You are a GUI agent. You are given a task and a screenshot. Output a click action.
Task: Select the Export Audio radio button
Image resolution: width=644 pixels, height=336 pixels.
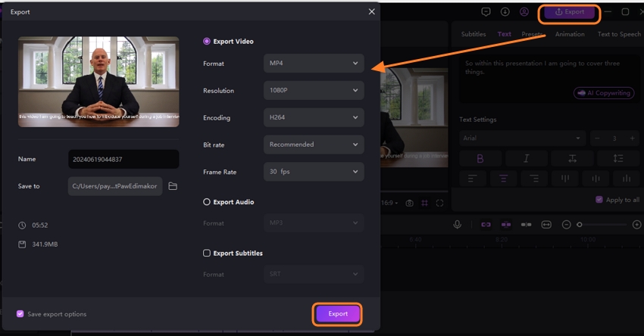(x=207, y=202)
